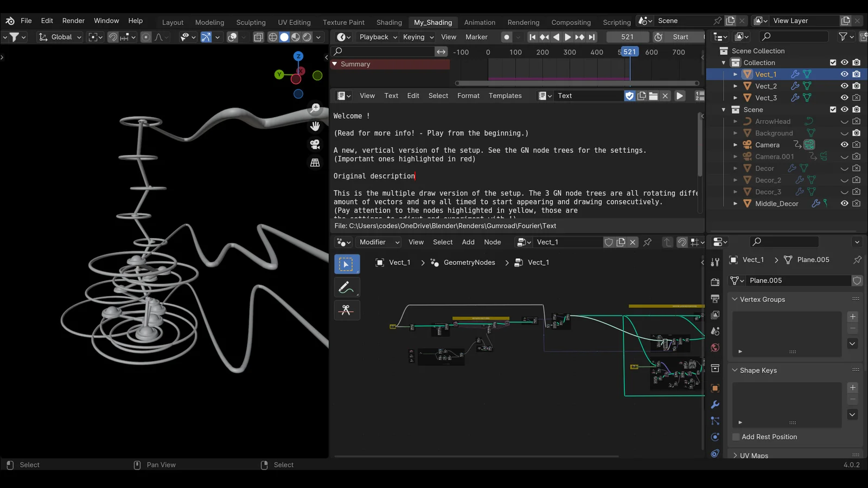The height and width of the screenshot is (488, 868).
Task: Hide Vect_2 with its eye toggle
Action: 844,86
